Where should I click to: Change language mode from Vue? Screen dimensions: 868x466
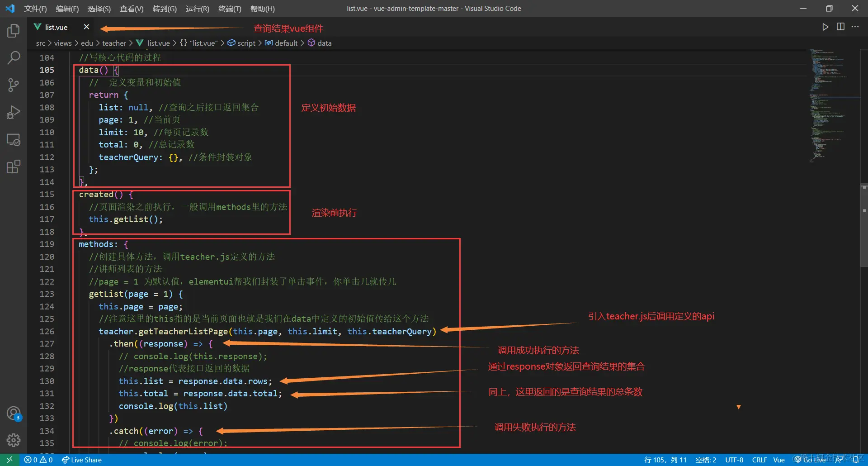tap(779, 460)
